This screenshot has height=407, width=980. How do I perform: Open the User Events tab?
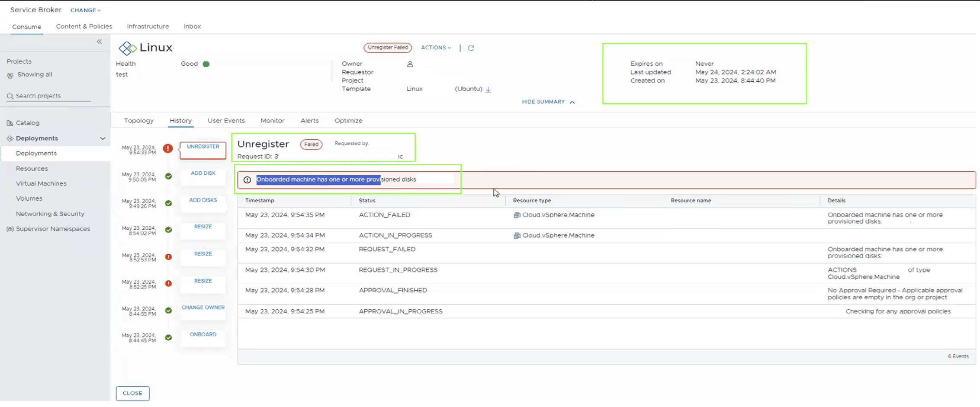[226, 121]
